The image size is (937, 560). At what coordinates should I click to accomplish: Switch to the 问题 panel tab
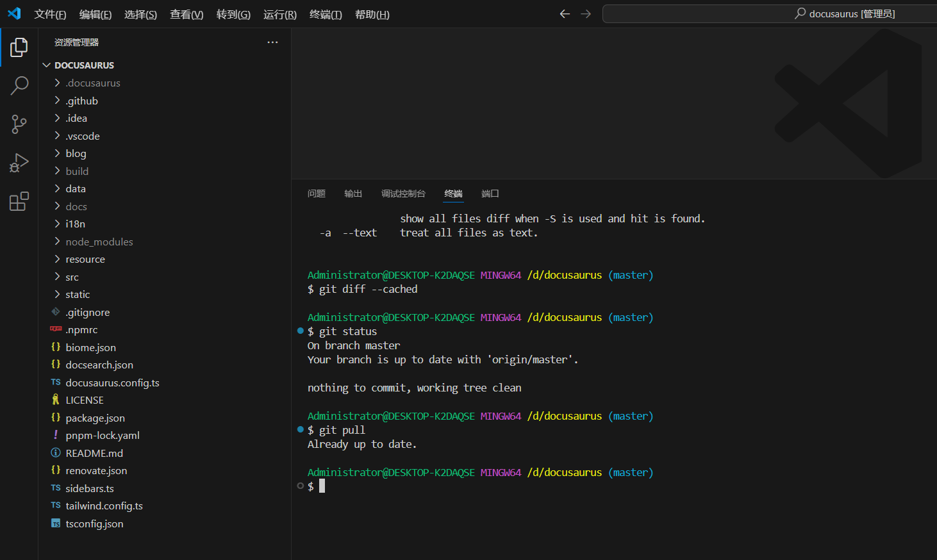(x=317, y=194)
